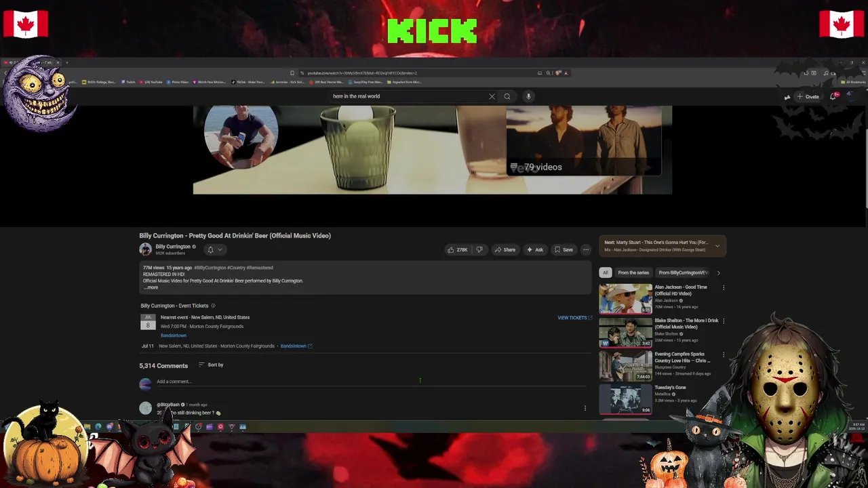Click Event Tickets info icon
This screenshot has width=868, height=488.
click(x=213, y=306)
